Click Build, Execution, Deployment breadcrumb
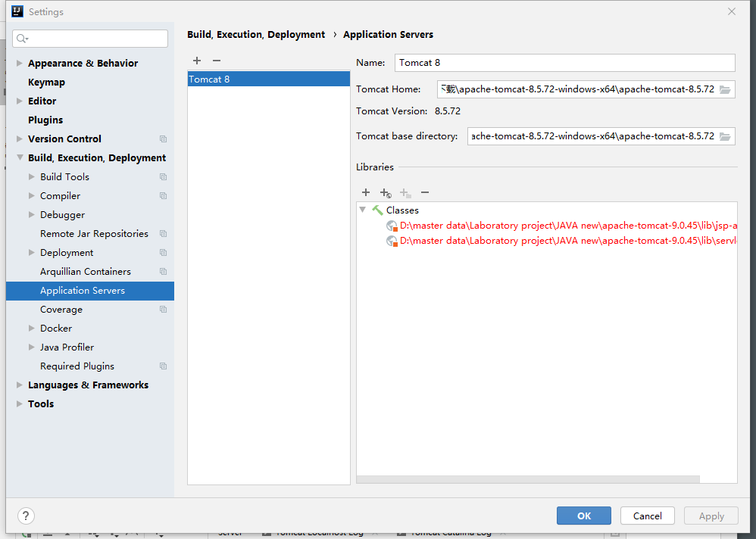Viewport: 756px width, 539px height. (x=256, y=35)
